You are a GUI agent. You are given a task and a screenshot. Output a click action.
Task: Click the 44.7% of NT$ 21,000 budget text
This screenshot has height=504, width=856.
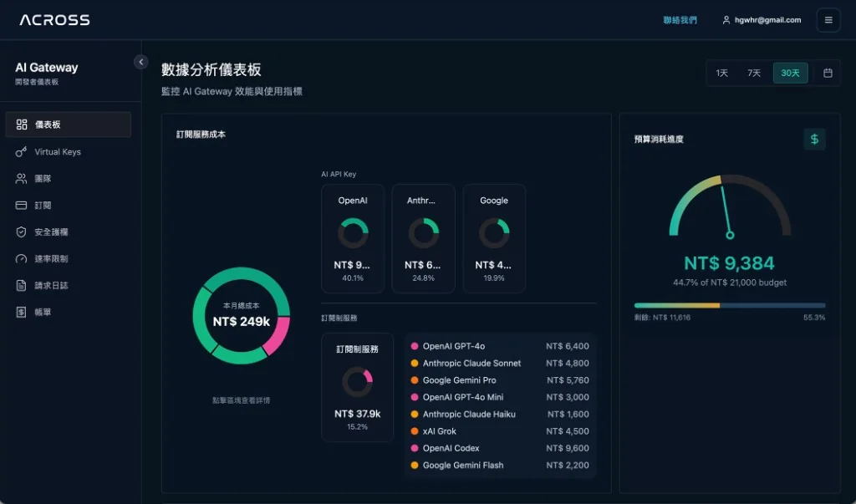pos(729,283)
